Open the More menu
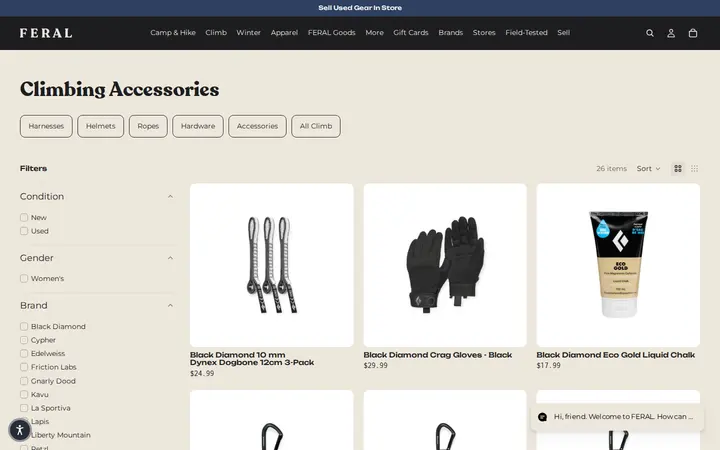720x450 pixels. point(374,33)
